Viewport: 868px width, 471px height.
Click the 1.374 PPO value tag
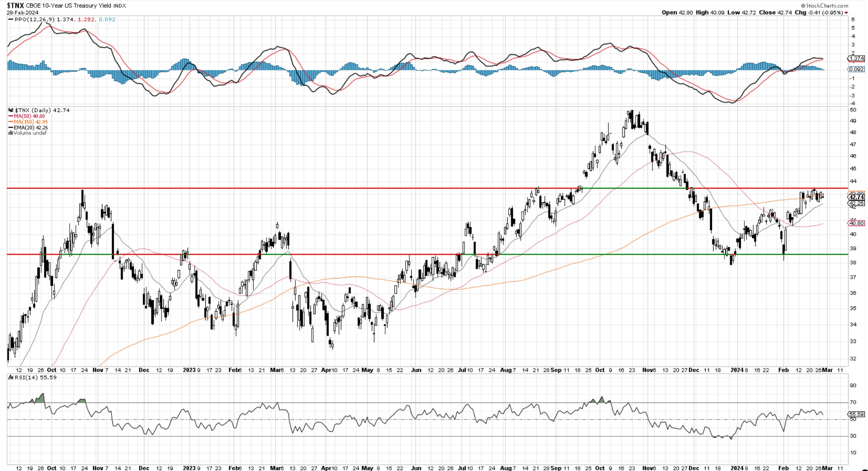click(857, 58)
